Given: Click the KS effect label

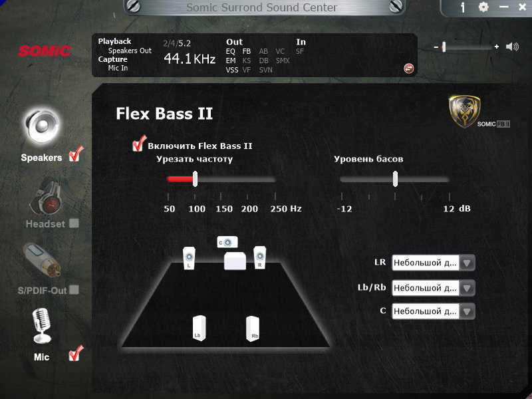Looking at the screenshot, I should point(247,61).
